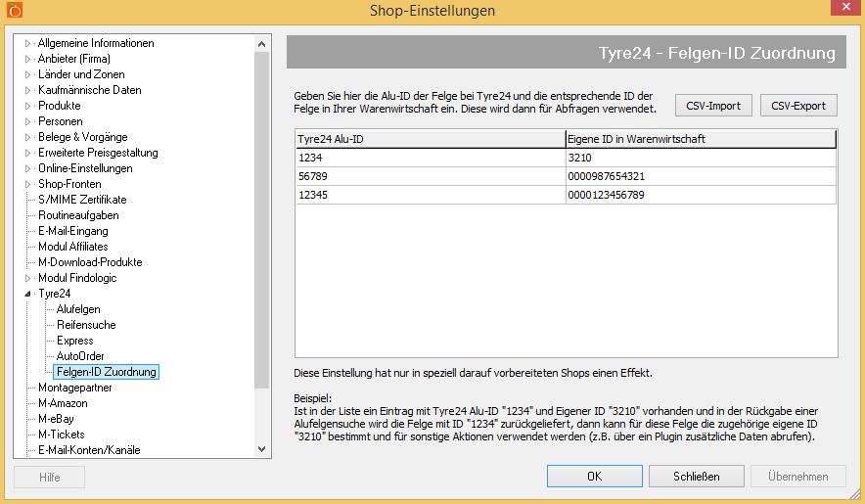
Task: Open Montagepartner settings
Action: click(x=74, y=388)
